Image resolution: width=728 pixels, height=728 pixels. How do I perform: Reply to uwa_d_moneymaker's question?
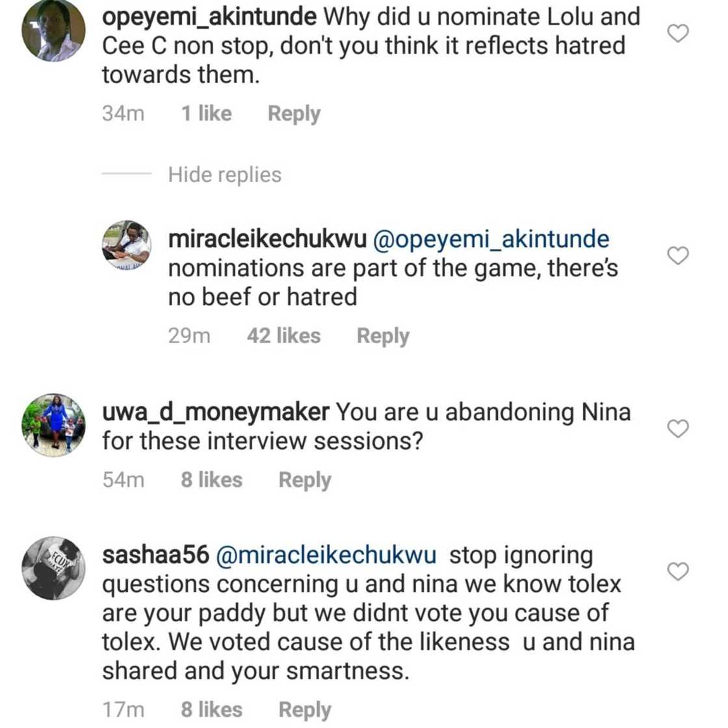[x=304, y=480]
